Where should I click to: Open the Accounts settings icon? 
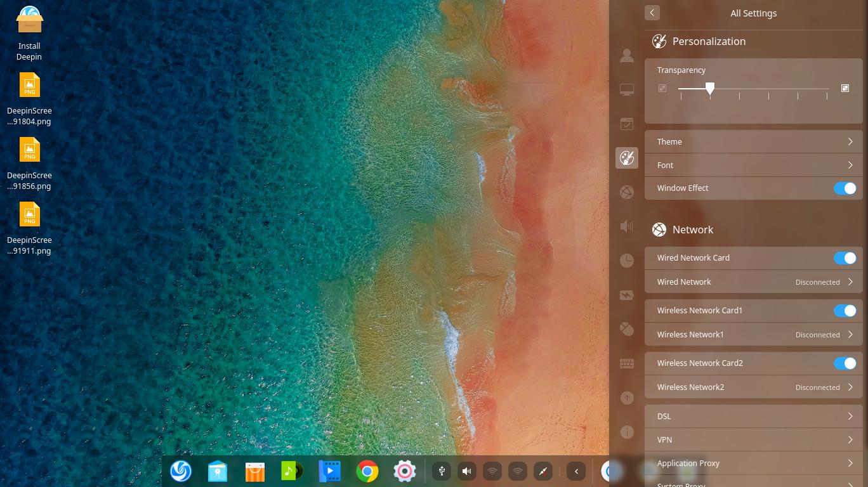[627, 56]
